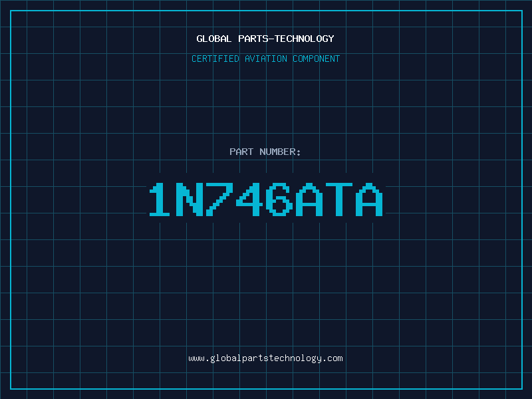Open the www.globalpartstechnology.com link
Image resolution: width=532 pixels, height=399 pixels.
click(x=265, y=358)
